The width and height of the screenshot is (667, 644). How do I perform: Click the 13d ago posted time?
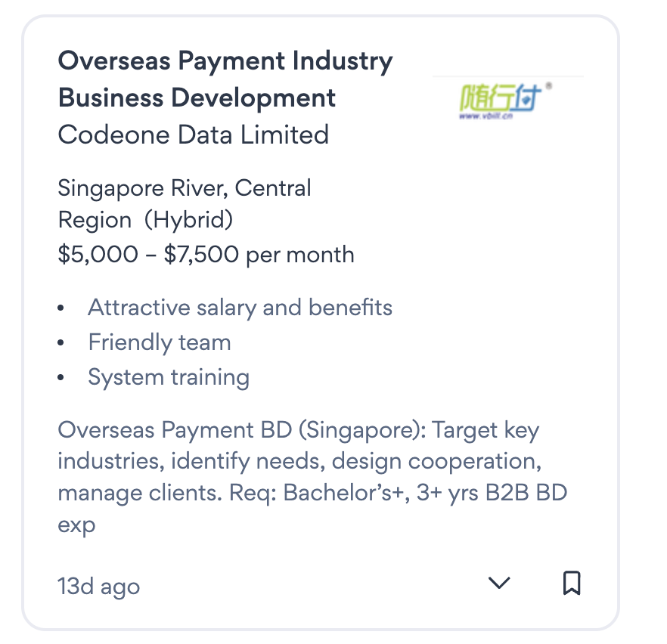[x=98, y=586]
